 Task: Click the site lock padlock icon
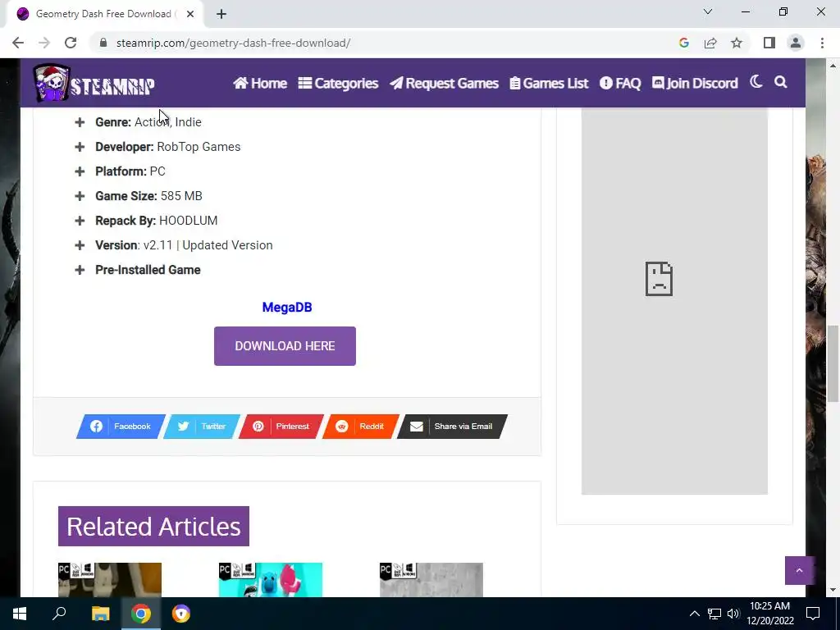pyautogui.click(x=103, y=43)
